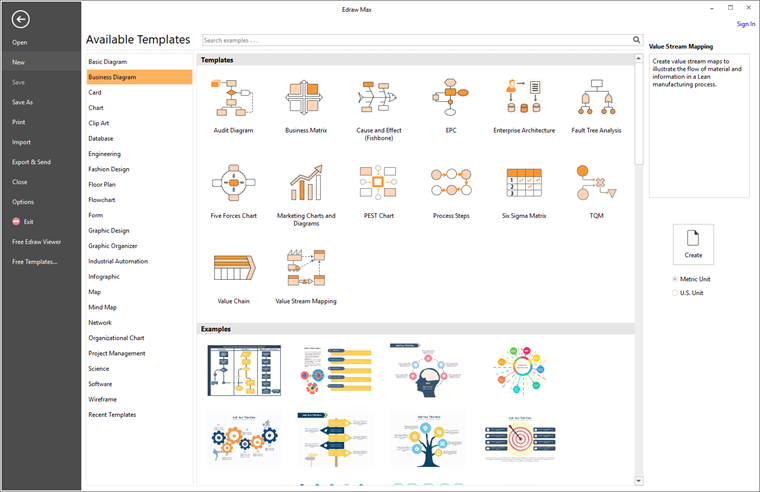Open the swimlane flowchart example thumbnail

pos(244,370)
